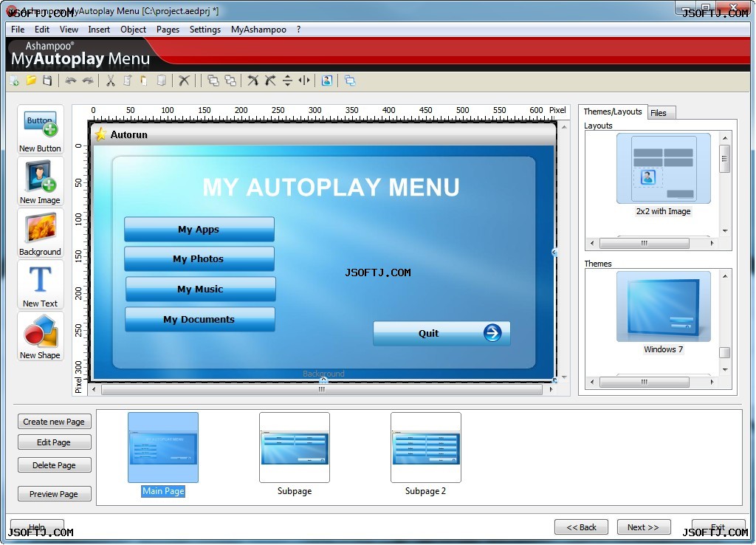Click the Next >> button

click(x=643, y=527)
